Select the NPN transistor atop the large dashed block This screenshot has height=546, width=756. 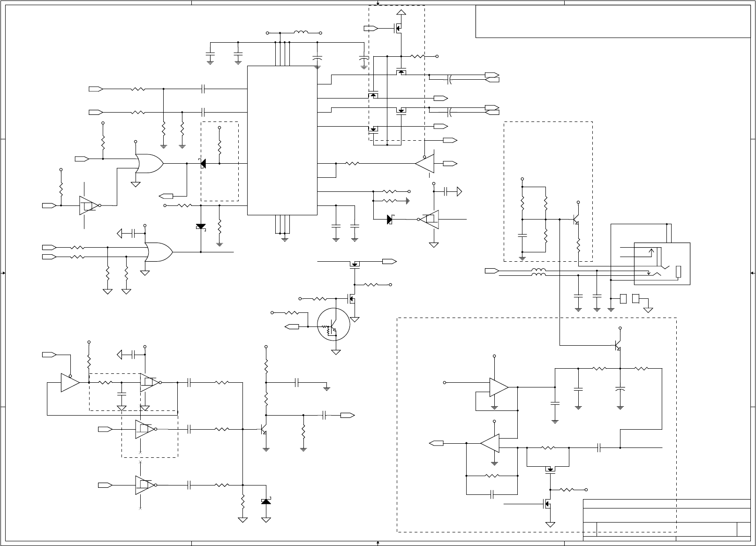click(618, 346)
